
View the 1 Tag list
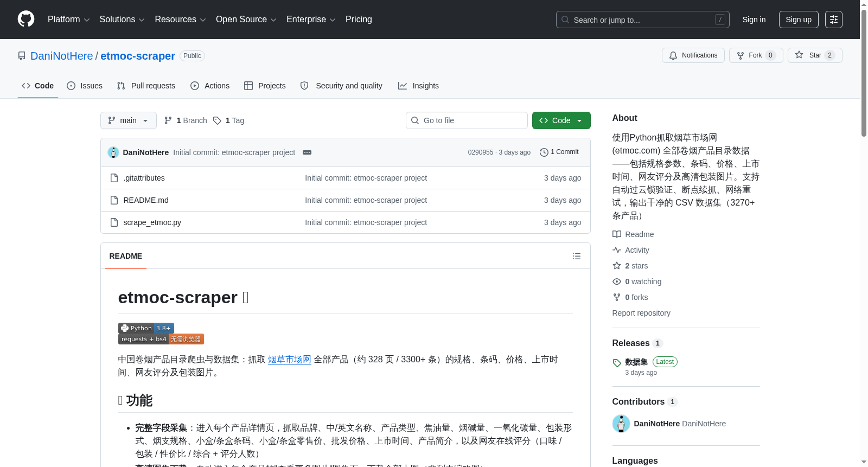click(x=228, y=120)
